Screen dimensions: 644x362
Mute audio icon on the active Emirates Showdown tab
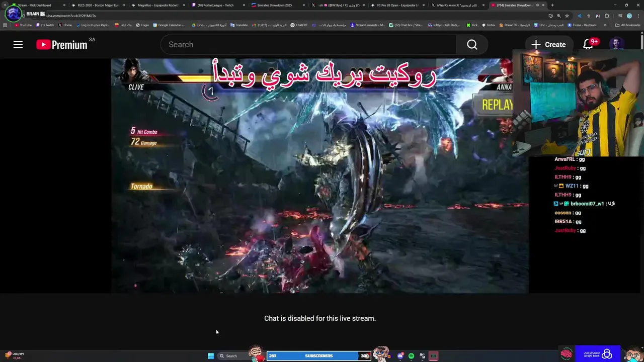click(x=537, y=5)
